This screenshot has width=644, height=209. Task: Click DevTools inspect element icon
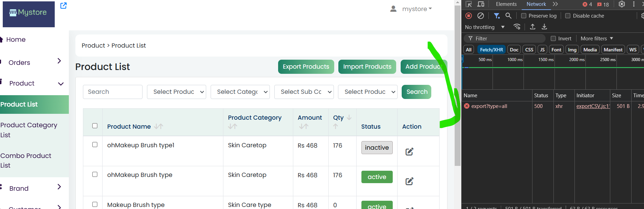click(x=469, y=4)
